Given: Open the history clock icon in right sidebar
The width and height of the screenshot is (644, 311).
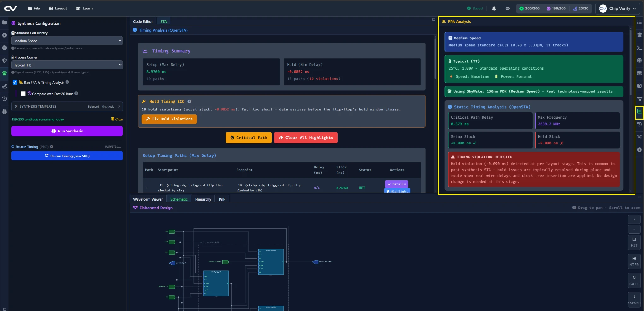Looking at the screenshot, I should point(639,124).
